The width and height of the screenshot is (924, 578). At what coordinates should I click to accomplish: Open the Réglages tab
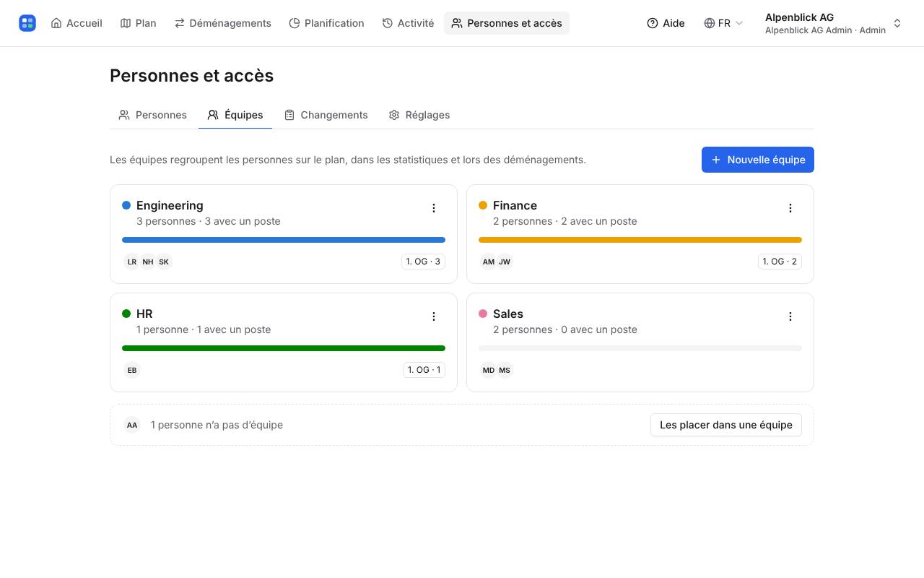[419, 115]
